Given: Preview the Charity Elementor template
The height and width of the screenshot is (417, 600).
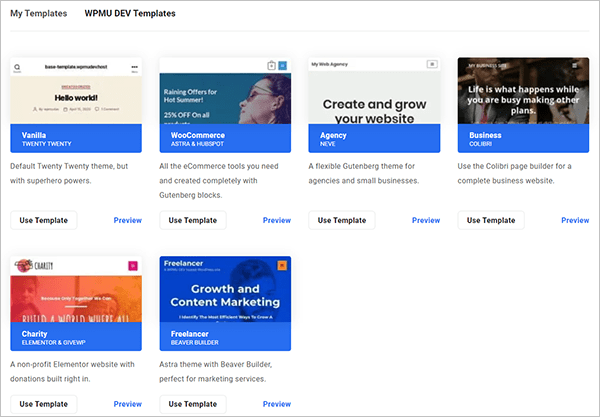Looking at the screenshot, I should coord(128,404).
